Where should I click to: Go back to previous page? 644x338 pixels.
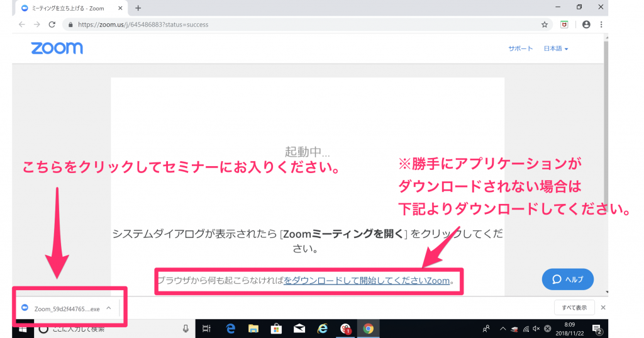[22, 25]
